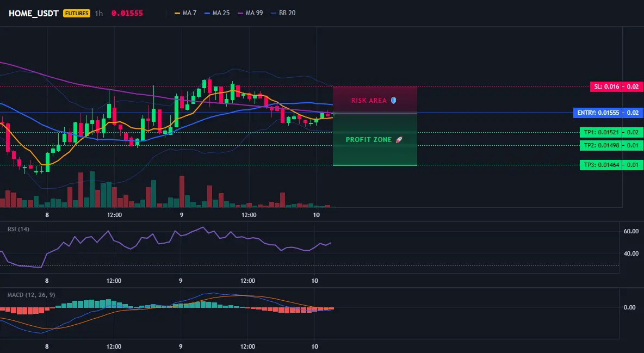Image resolution: width=644 pixels, height=353 pixels.
Task: Click the '9' date label on RSI panel axis
Action: coord(181,281)
